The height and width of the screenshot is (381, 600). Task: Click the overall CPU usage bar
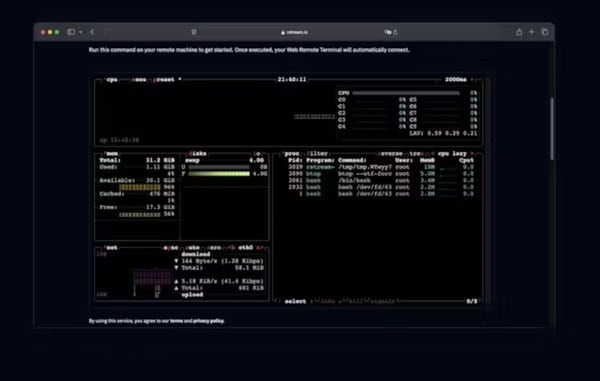pos(406,93)
